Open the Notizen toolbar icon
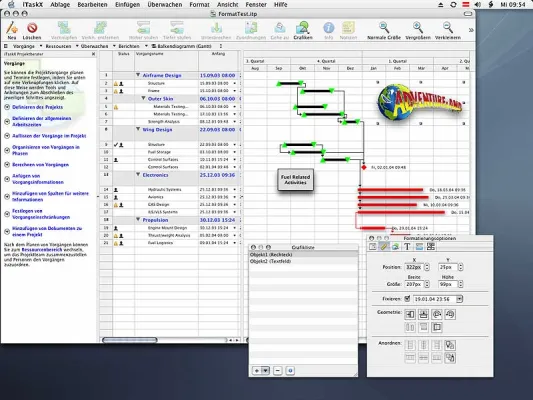This screenshot has height=400, width=533. coord(348,28)
